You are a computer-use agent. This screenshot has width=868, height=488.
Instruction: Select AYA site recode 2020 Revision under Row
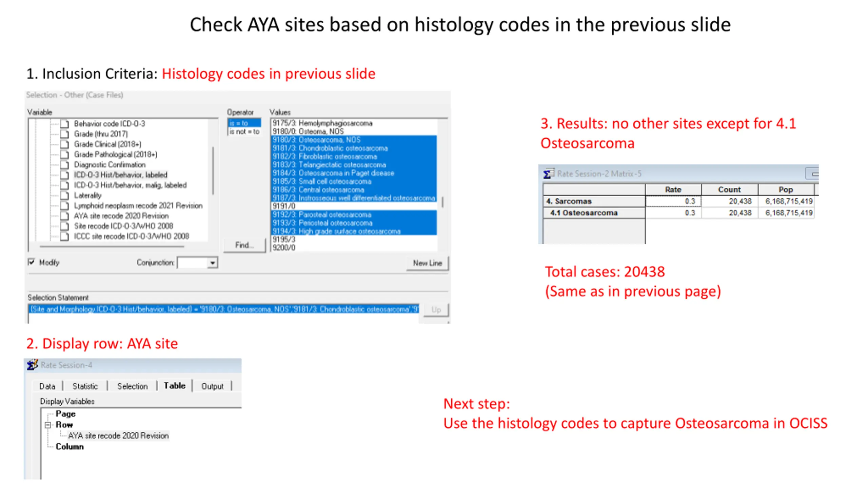click(118, 435)
